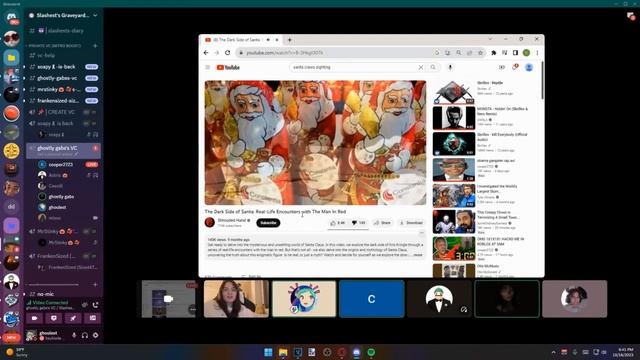Start an activity with the rocket button
Image resolution: width=640 pixels, height=360 pixels.
coord(73,318)
